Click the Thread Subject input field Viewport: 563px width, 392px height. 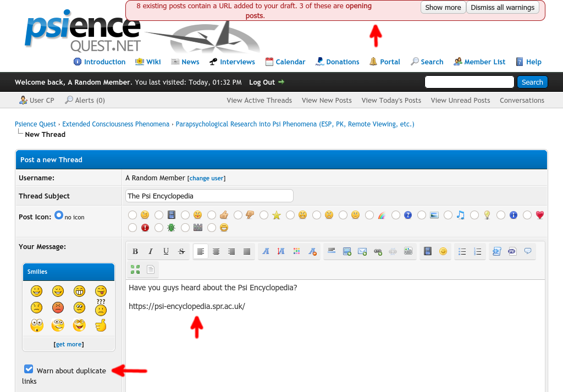209,196
